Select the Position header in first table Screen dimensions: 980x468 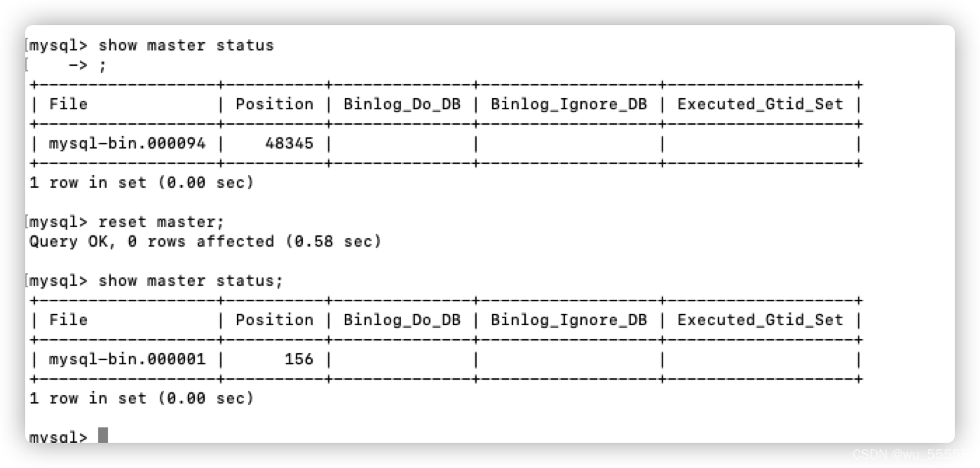[274, 104]
